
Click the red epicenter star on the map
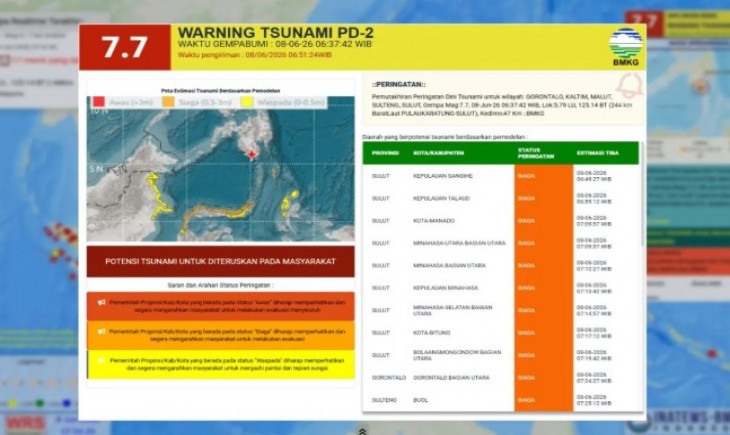(x=252, y=154)
